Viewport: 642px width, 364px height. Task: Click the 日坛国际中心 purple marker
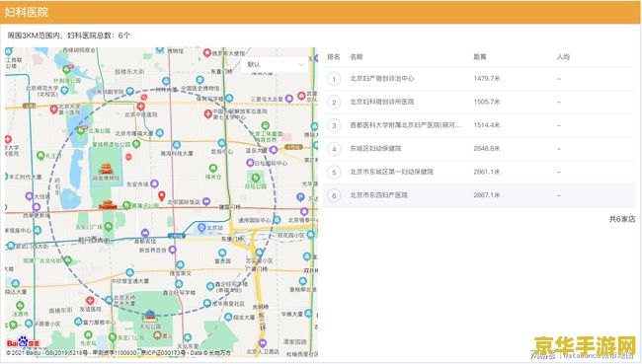250,163
